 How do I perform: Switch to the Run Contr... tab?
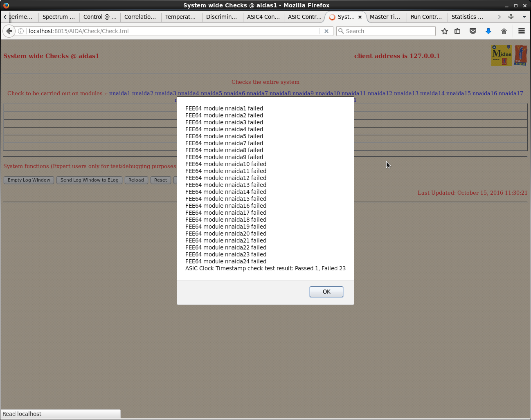427,17
